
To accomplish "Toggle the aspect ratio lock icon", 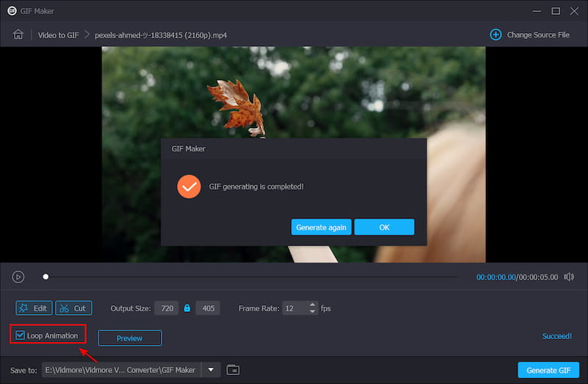I will [187, 308].
